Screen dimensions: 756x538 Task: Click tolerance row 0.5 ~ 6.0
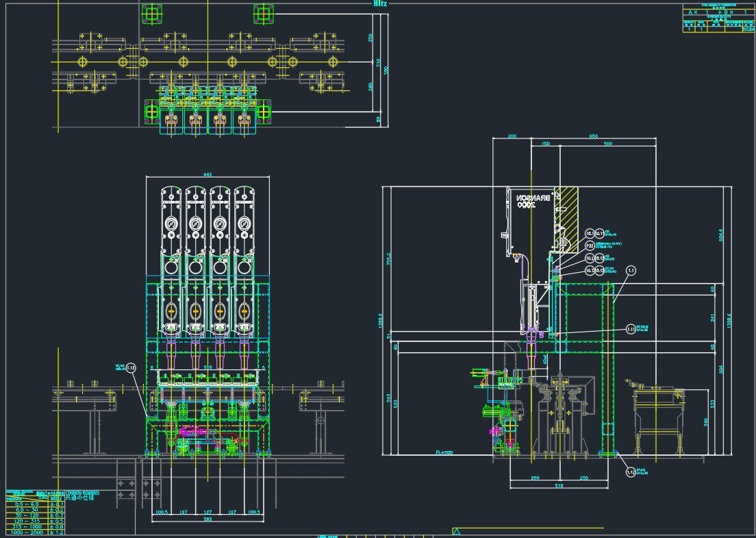[36, 504]
